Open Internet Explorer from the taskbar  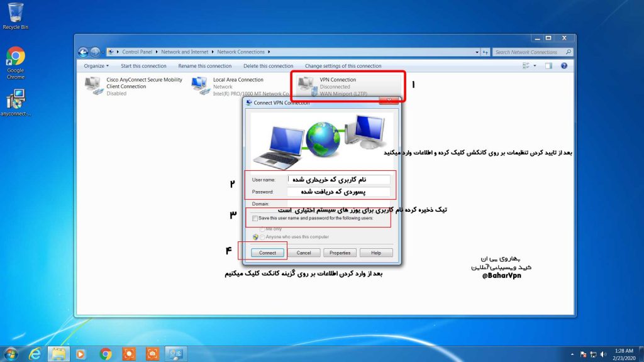coord(35,353)
